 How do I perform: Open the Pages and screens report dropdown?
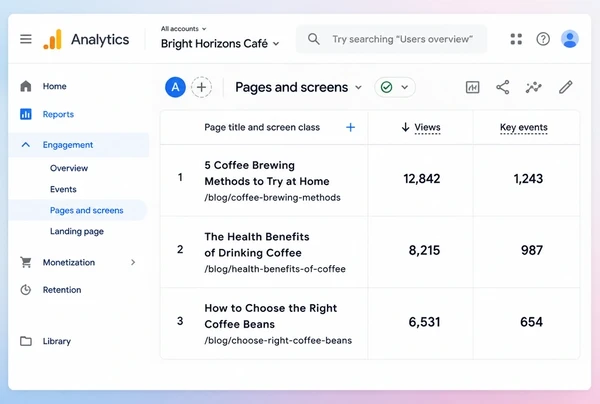[298, 87]
